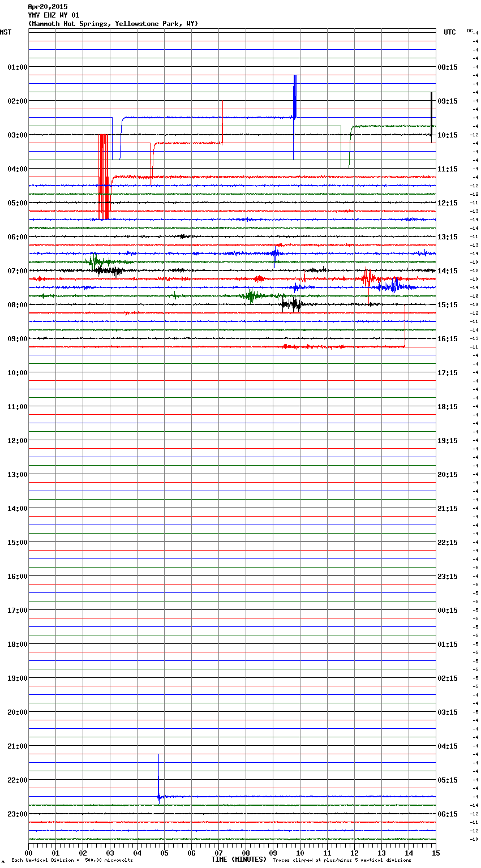Select the 04:00 MST time label
The width and height of the screenshot is (481, 868).
[18, 169]
